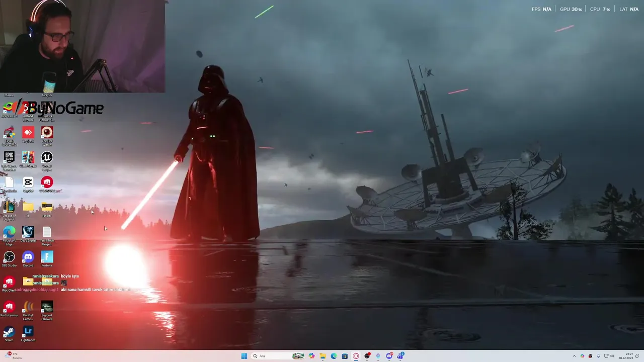Select the Clash Royale desktop icon
Screen dimensions: 644x362
pyautogui.click(x=28, y=160)
